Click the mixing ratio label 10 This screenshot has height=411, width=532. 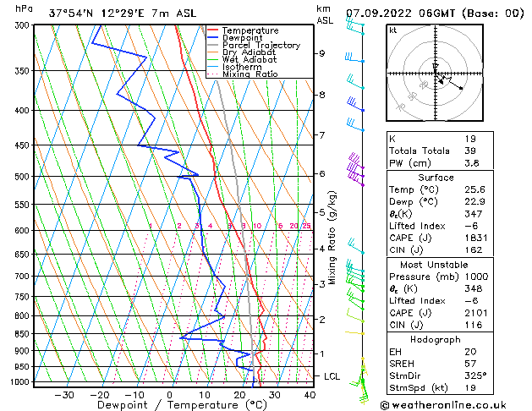pyautogui.click(x=257, y=226)
